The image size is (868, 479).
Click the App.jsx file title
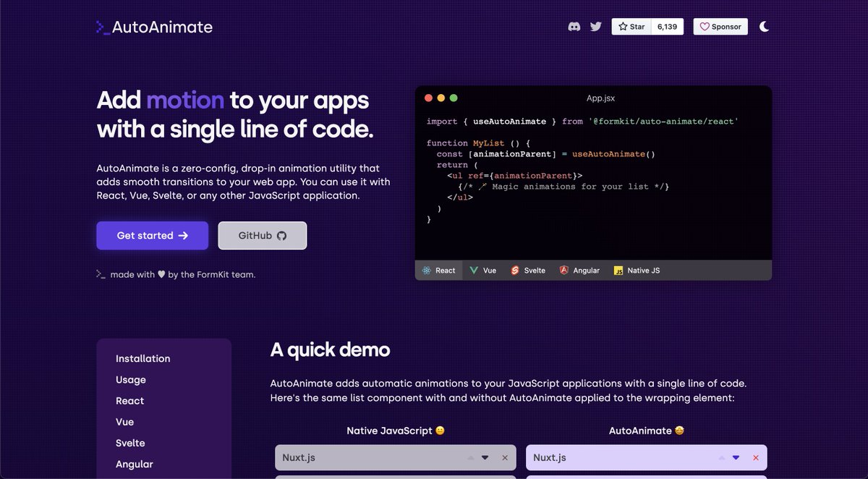600,98
